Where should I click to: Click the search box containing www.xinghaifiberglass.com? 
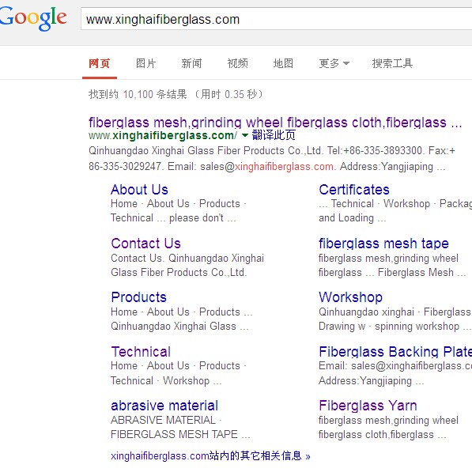[x=276, y=19]
